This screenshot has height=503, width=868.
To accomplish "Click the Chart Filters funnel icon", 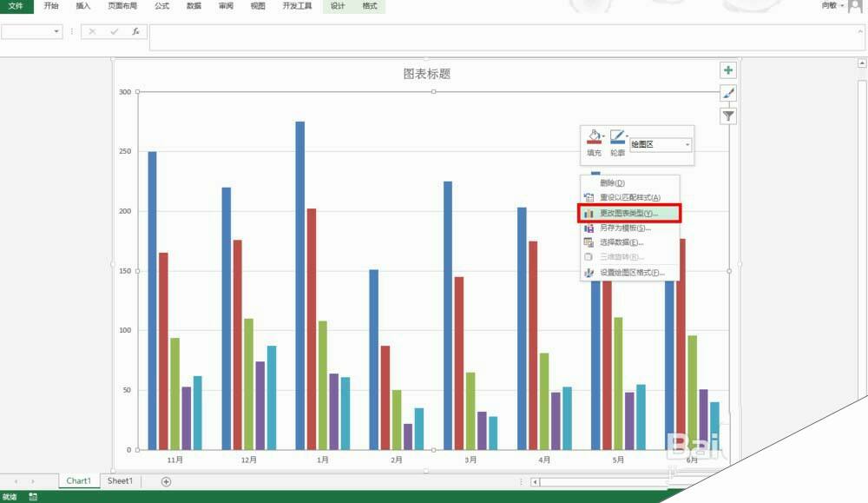I will (728, 115).
